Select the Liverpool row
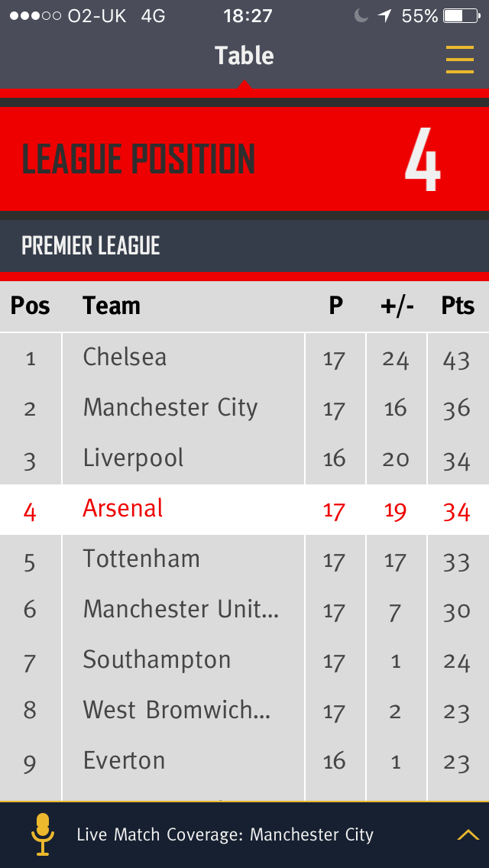489x868 pixels. (244, 459)
